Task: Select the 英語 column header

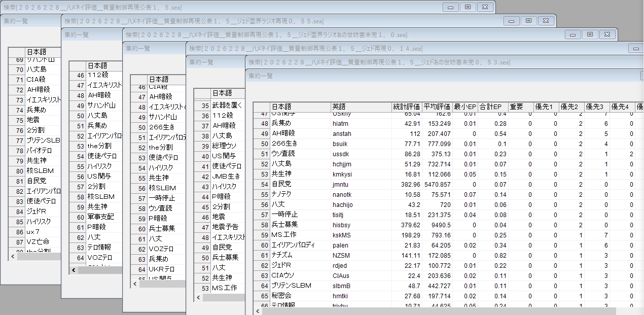Action: pos(361,107)
